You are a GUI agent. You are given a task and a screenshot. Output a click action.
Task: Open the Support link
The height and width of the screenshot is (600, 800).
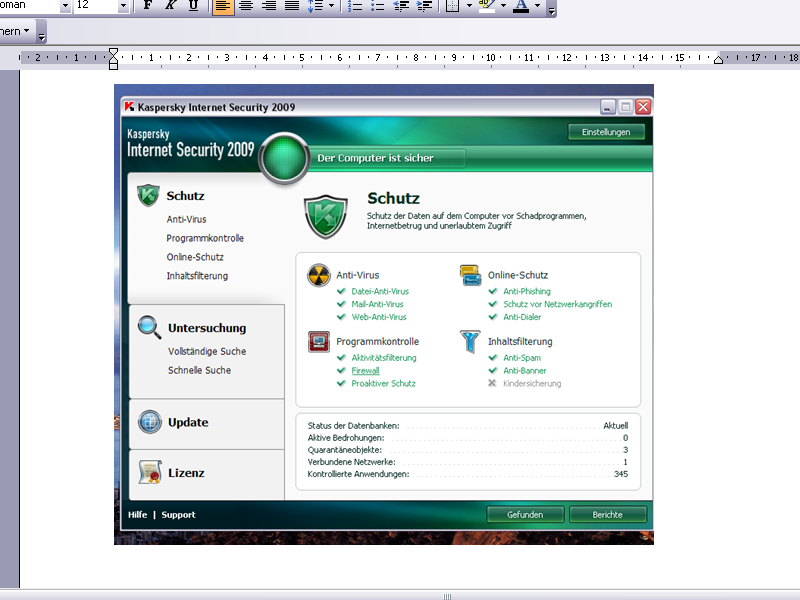[x=179, y=515]
